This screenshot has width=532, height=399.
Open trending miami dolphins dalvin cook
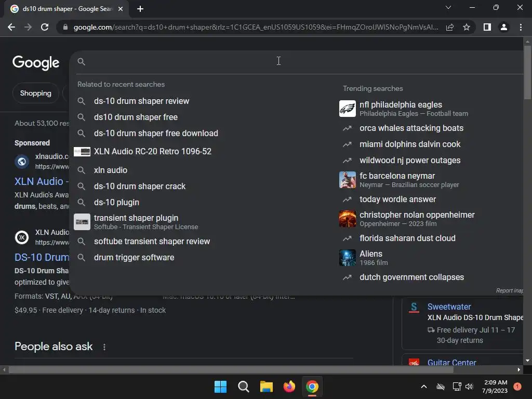coord(410,144)
